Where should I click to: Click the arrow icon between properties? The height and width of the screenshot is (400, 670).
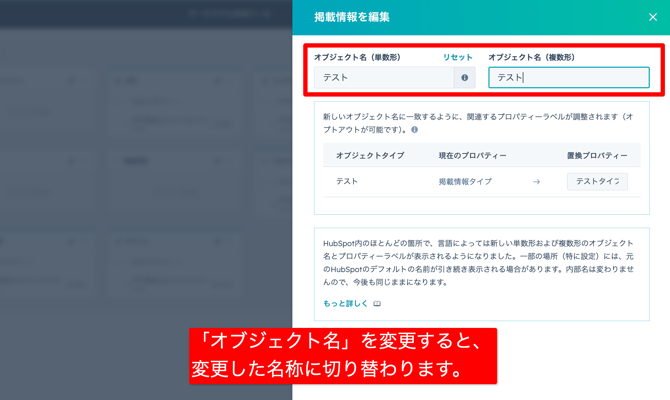[536, 182]
